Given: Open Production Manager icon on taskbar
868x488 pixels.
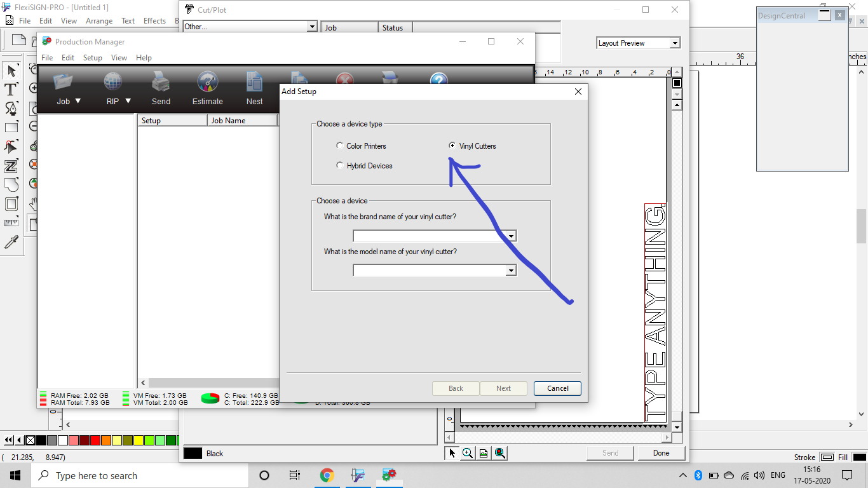Looking at the screenshot, I should pyautogui.click(x=389, y=475).
